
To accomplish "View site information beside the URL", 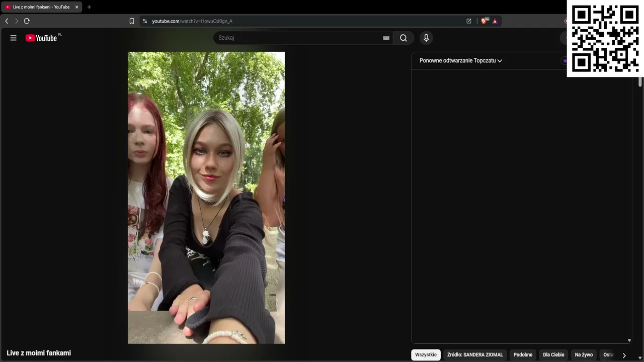I will pos(145,21).
